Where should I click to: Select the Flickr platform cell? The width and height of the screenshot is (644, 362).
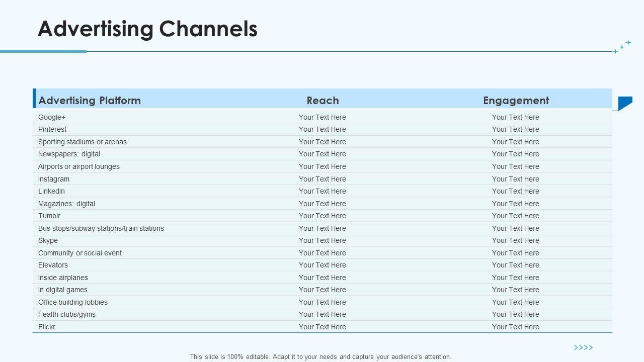[x=47, y=327]
